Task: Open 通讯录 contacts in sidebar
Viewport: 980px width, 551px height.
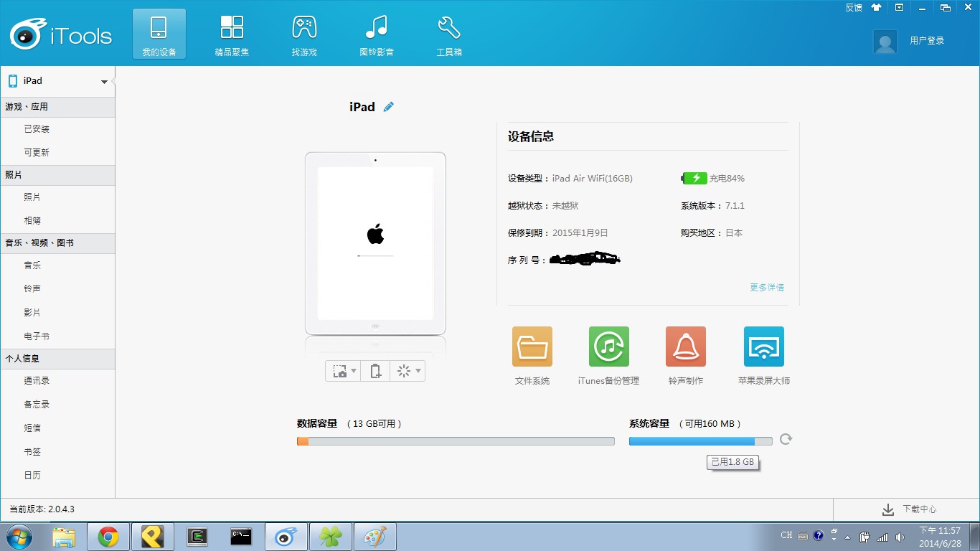Action: click(37, 381)
